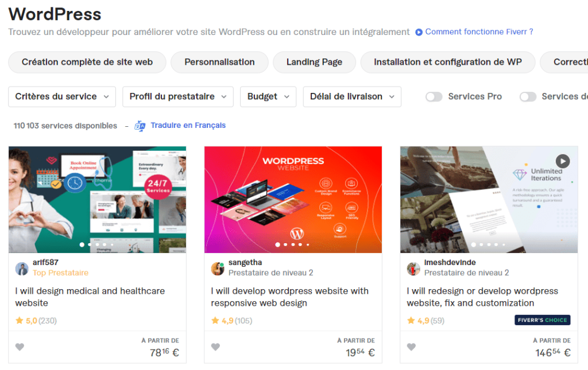Image resolution: width=588 pixels, height=370 pixels.
Task: Open the Budget dropdown
Action: click(268, 96)
